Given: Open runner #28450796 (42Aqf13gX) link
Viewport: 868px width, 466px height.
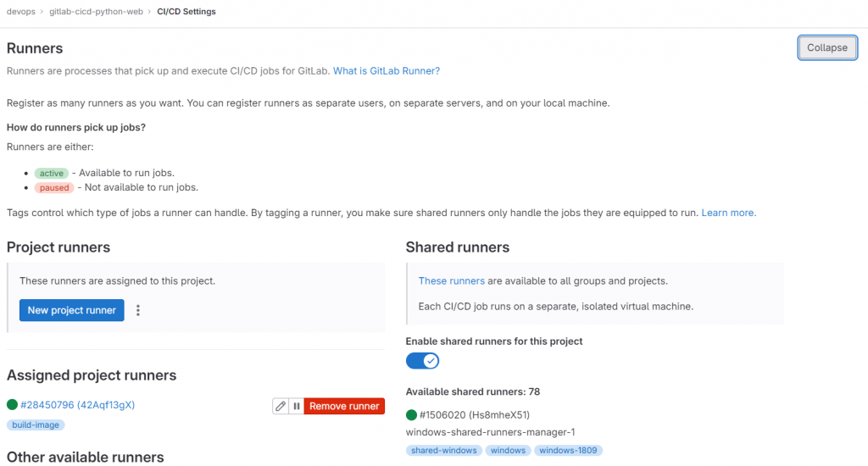Looking at the screenshot, I should click(77, 404).
